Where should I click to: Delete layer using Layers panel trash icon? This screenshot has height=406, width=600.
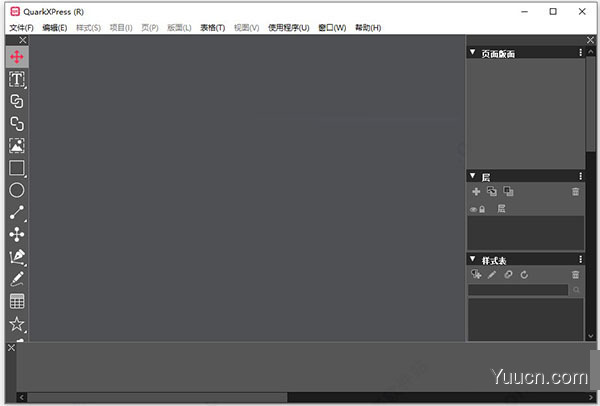pyautogui.click(x=576, y=192)
